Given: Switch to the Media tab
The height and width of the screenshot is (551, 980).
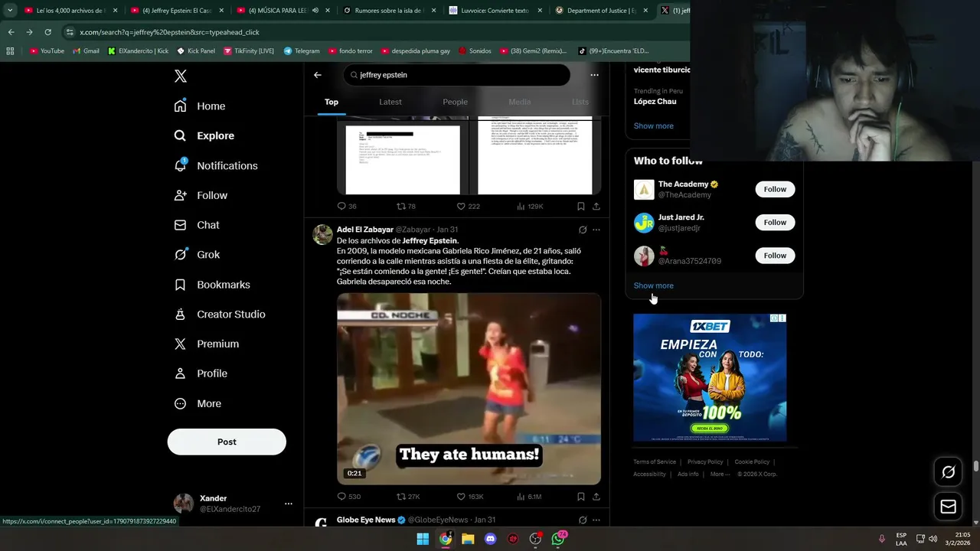Looking at the screenshot, I should [520, 102].
